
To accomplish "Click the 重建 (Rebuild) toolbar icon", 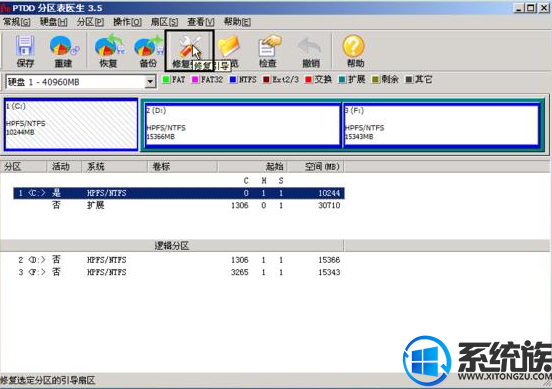I will [63, 46].
